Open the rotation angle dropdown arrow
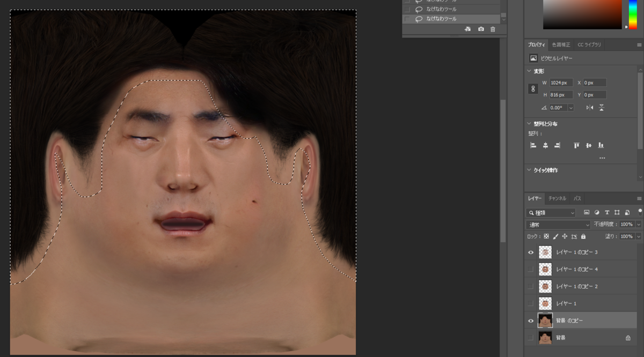 point(570,108)
